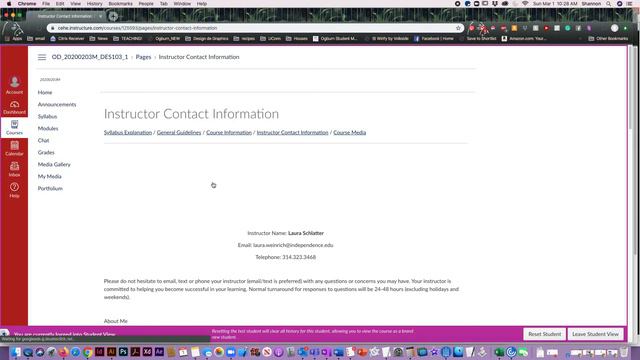This screenshot has width=640, height=360.
Task: Launch Adobe After Effects from the dock
Action: [x=159, y=352]
